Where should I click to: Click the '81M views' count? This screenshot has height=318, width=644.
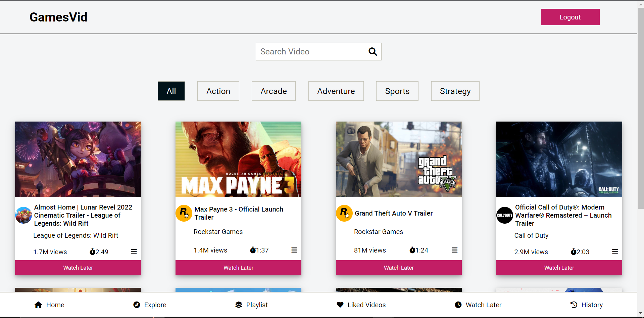(370, 250)
